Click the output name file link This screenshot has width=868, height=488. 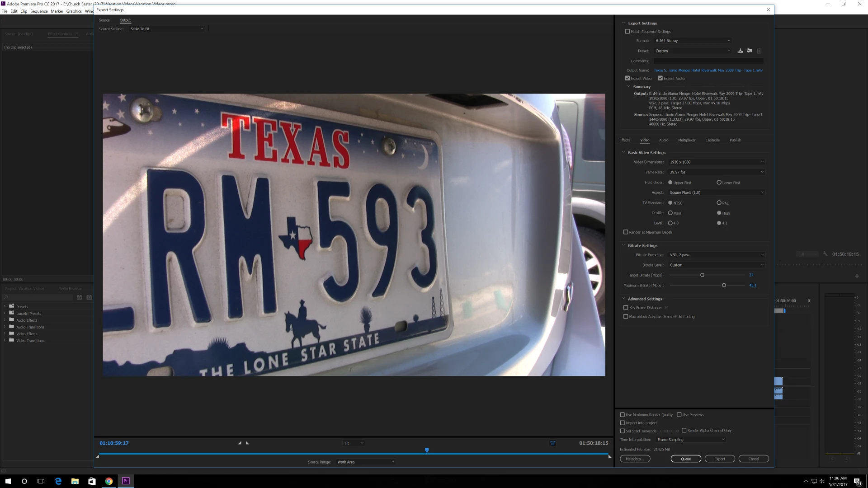(x=708, y=70)
